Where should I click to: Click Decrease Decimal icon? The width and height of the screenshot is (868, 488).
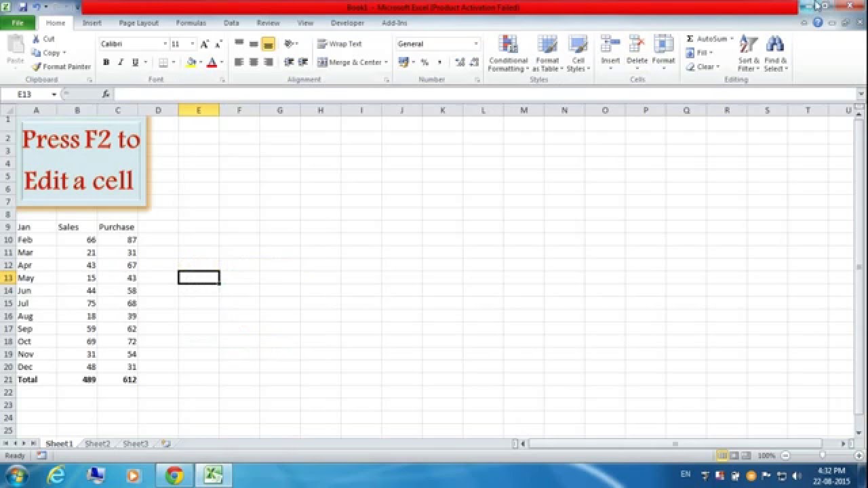[474, 62]
